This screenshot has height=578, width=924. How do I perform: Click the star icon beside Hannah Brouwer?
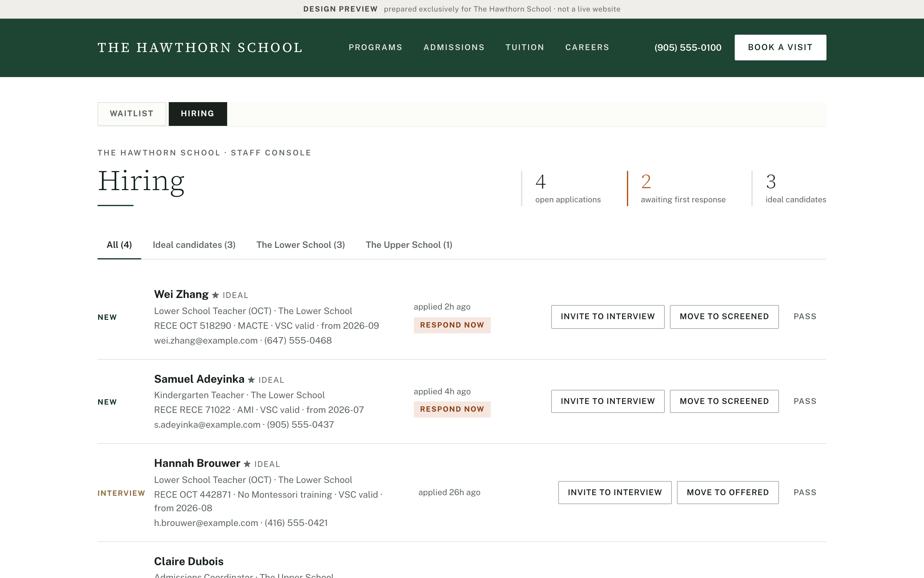(247, 464)
